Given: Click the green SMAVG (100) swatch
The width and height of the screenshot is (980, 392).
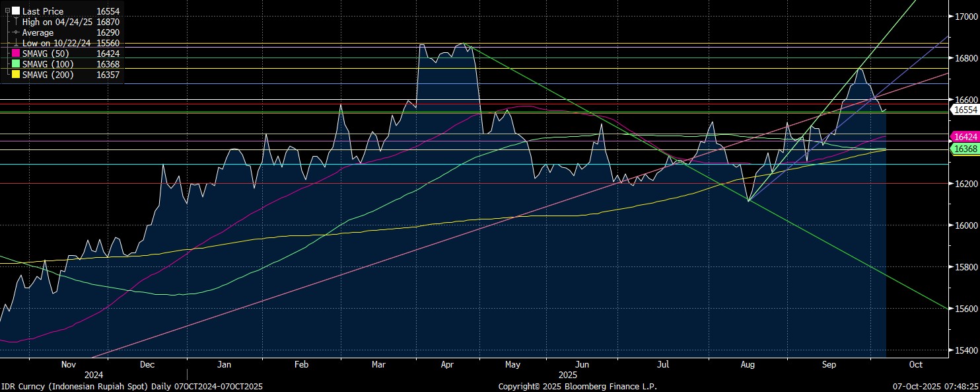Looking at the screenshot, I should tap(16, 64).
